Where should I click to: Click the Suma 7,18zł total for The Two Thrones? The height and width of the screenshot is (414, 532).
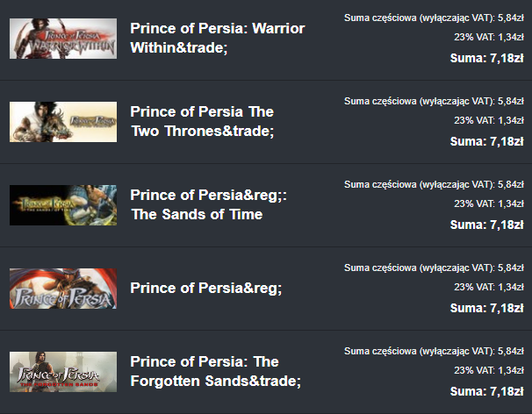[487, 141]
